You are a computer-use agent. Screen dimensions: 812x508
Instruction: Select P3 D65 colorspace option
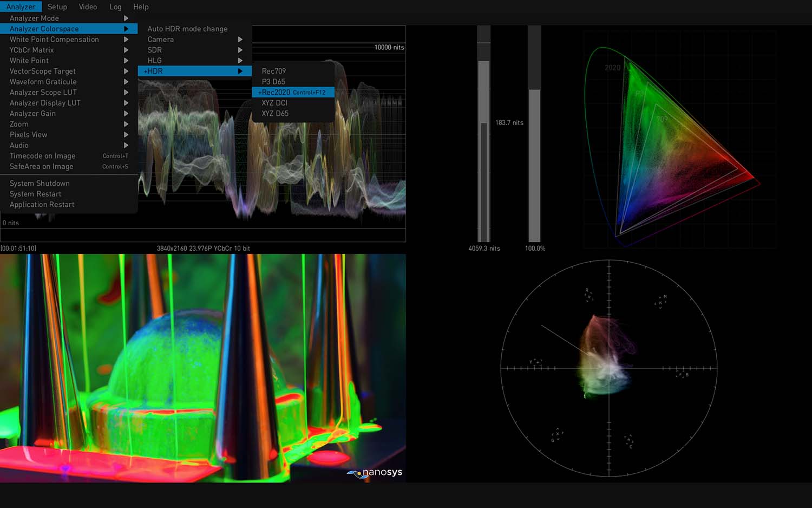(273, 82)
